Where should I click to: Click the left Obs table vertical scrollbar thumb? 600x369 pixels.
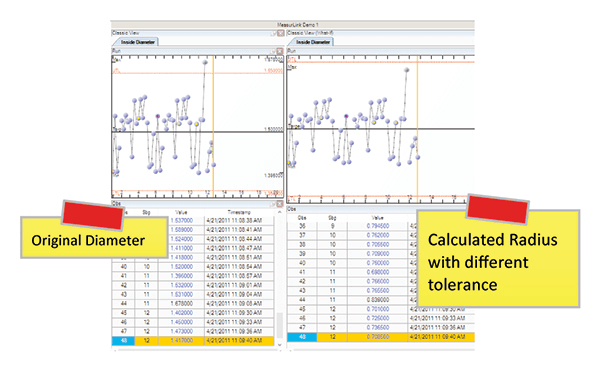tap(279, 326)
